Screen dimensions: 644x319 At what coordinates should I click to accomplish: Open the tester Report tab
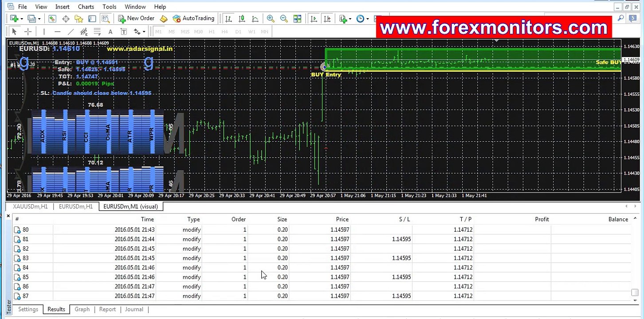107,309
